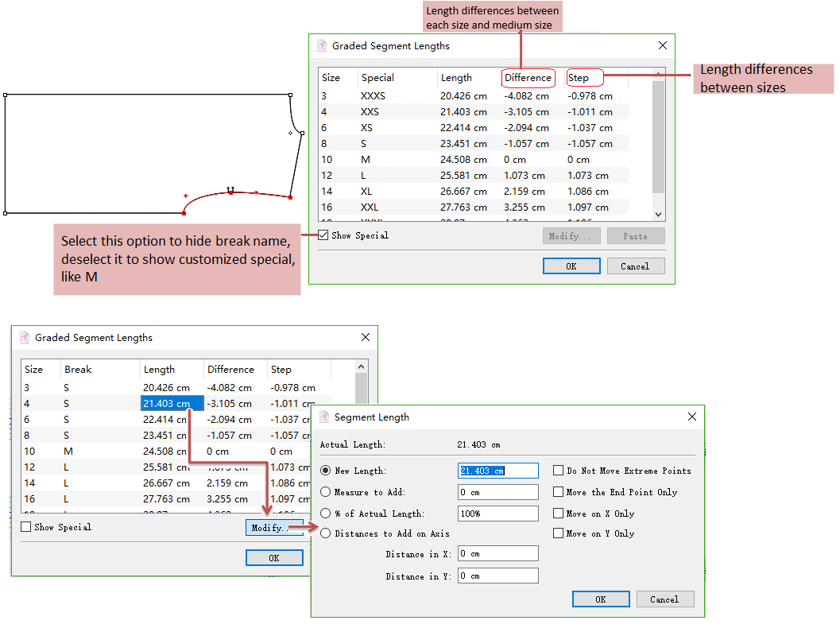Select Distances to Add on Axis
Image resolution: width=840 pixels, height=632 pixels.
325,533
